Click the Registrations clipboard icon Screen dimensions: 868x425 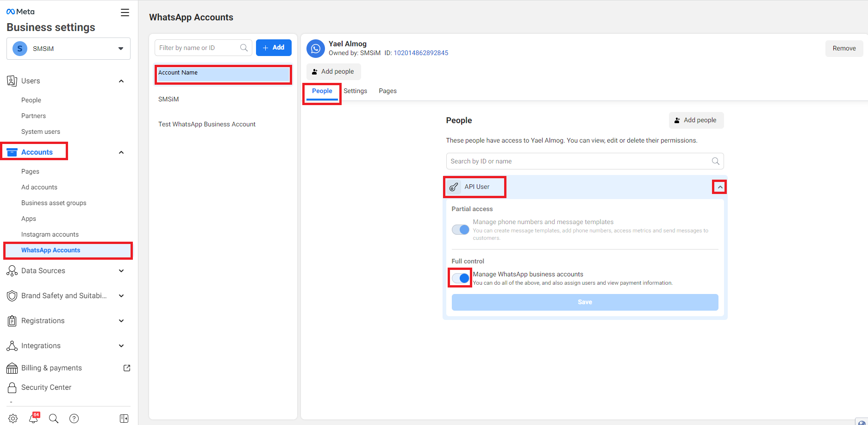tap(12, 321)
